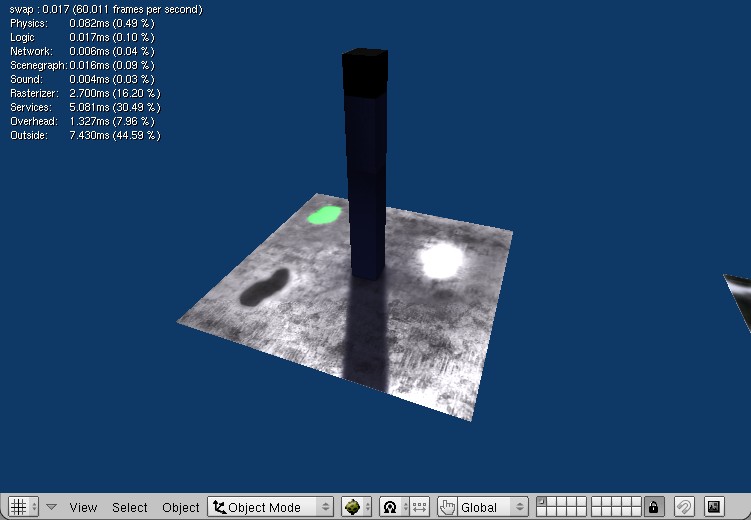Screen dimensions: 751x520
Task: Enable layer 11 in second layer block
Action: click(596, 501)
